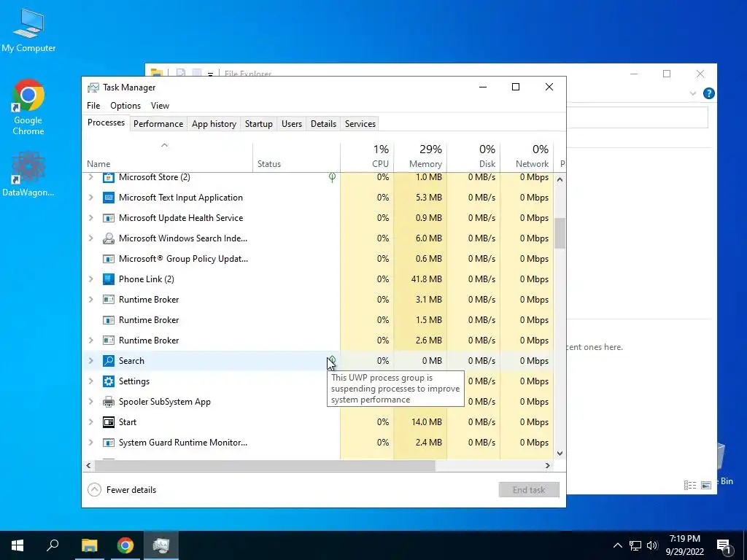Click the Settings gear process icon

point(109,381)
